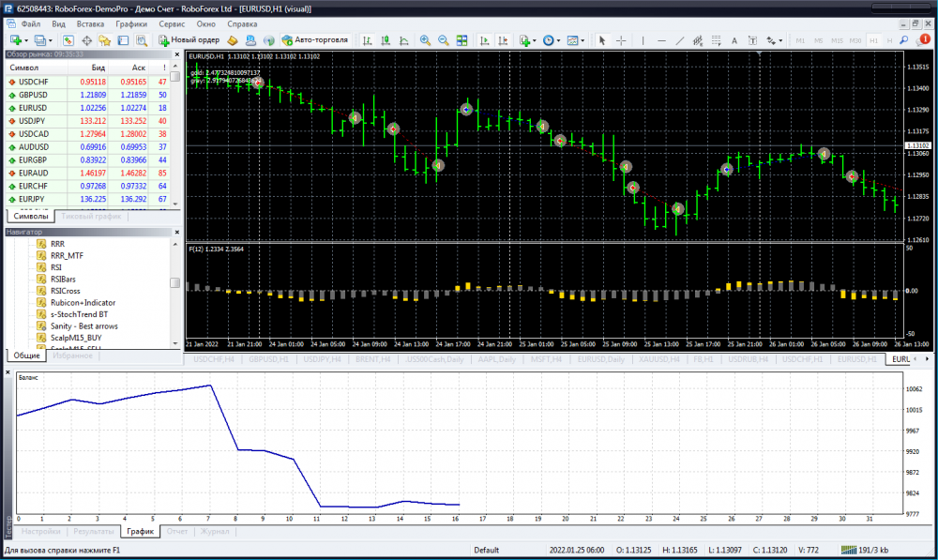The width and height of the screenshot is (938, 560).
Task: Switch to the Тиковый график tab
Action: pos(91,216)
